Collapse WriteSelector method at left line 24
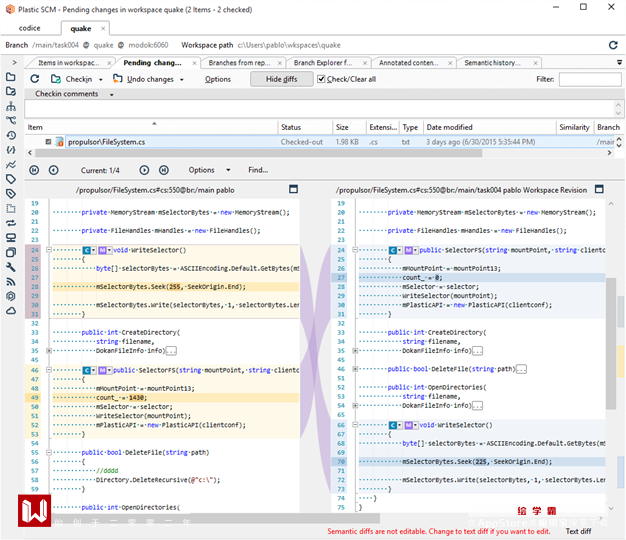Image resolution: width=626 pixels, height=540 pixels. coord(49,250)
